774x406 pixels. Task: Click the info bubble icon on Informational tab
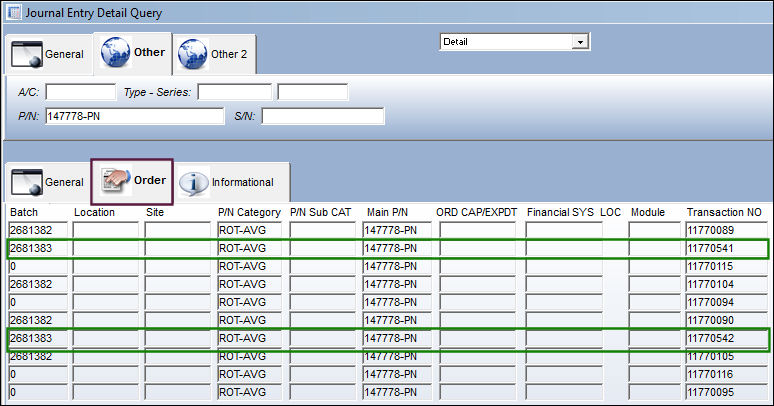pyautogui.click(x=194, y=183)
